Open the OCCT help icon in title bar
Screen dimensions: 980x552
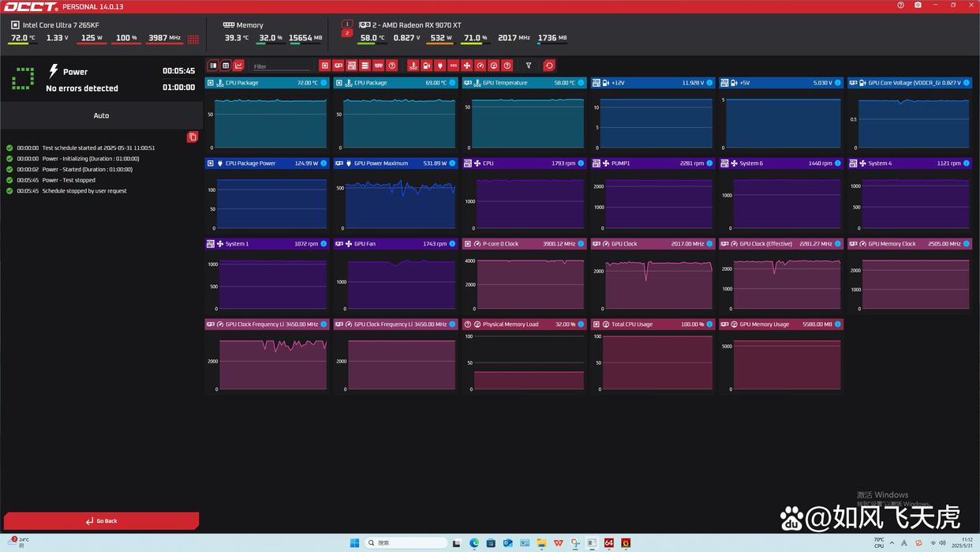[901, 6]
